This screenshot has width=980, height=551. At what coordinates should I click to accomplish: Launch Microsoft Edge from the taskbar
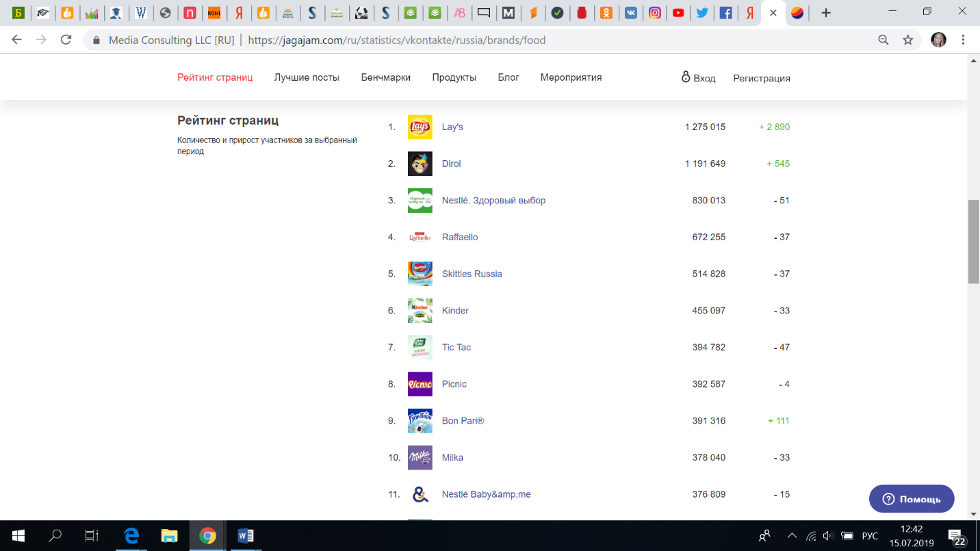[131, 535]
